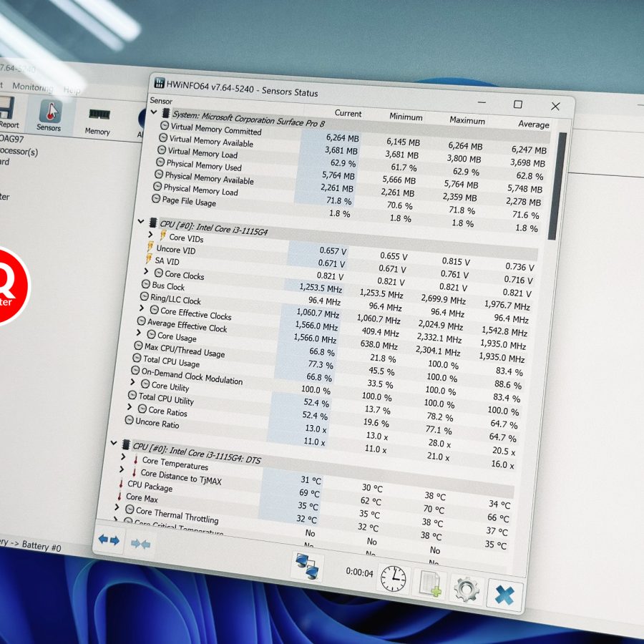644x644 pixels.
Task: Click the lightning icon beside SA VID
Action: click(149, 259)
